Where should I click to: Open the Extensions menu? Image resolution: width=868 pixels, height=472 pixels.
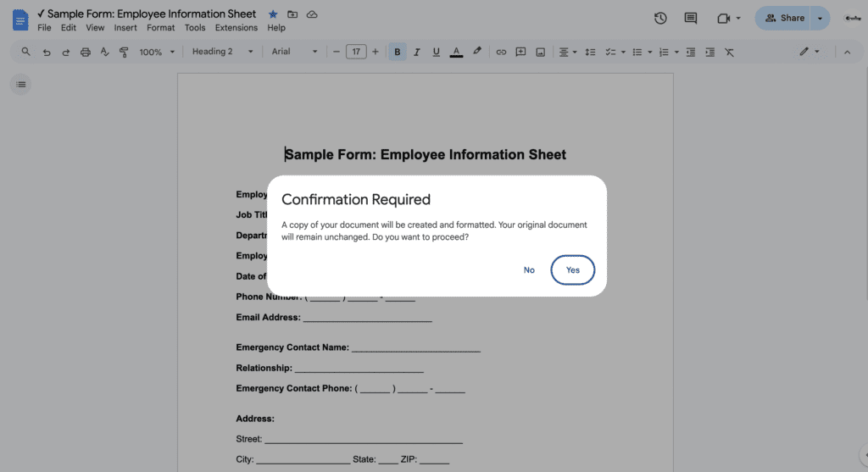coord(236,28)
